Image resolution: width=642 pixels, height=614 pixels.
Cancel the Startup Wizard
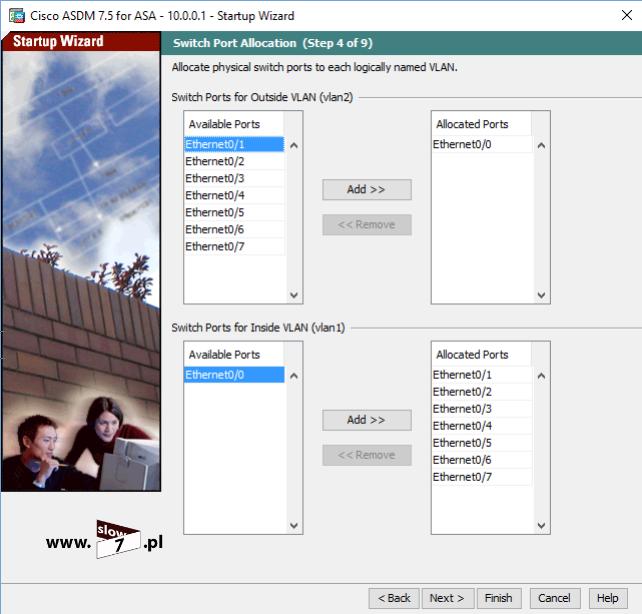tap(554, 598)
